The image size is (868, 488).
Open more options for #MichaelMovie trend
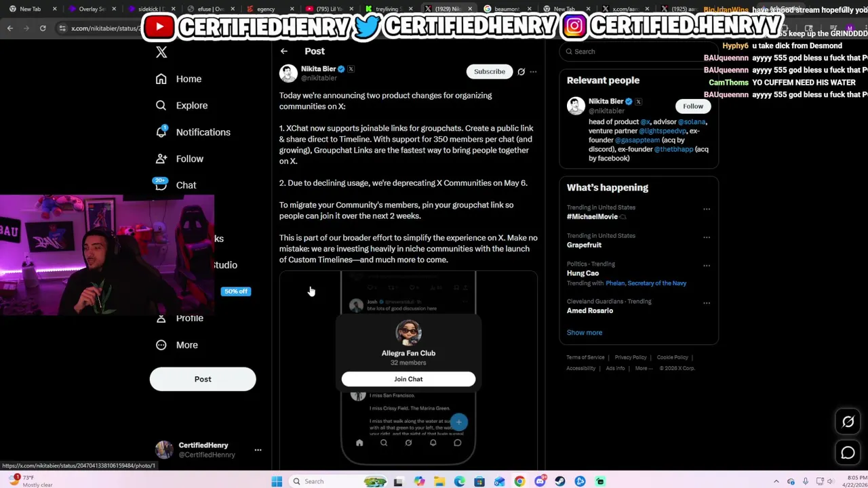707,209
